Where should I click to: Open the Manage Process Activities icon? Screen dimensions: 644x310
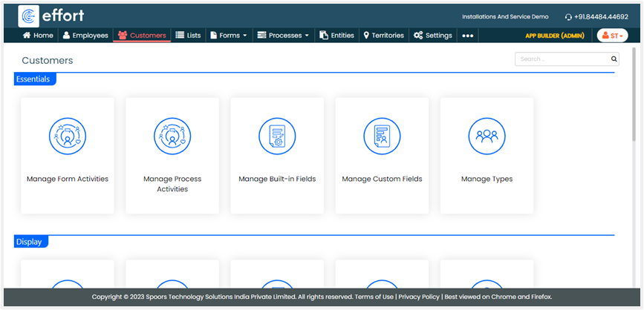[172, 136]
